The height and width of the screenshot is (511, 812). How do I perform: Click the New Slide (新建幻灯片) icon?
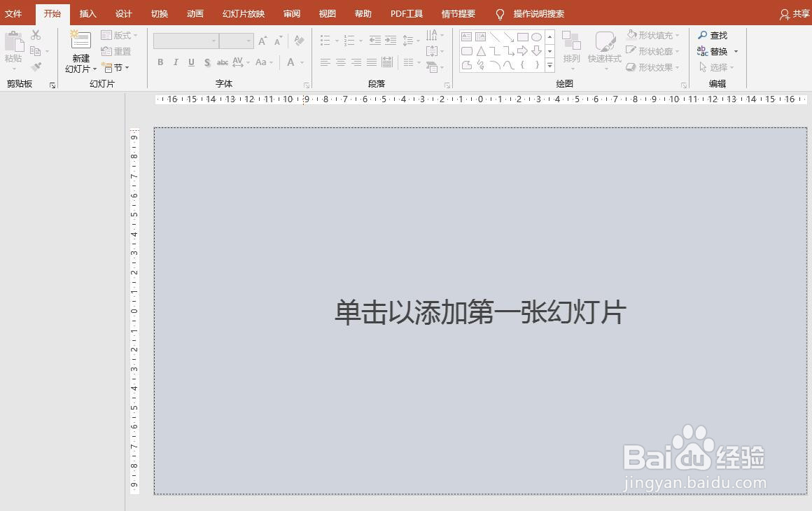tap(79, 50)
